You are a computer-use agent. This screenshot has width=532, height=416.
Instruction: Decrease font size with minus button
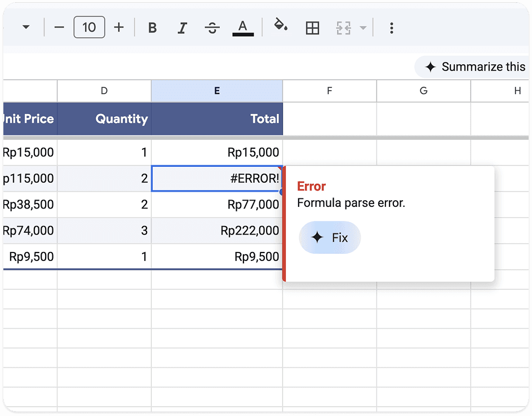click(x=59, y=28)
